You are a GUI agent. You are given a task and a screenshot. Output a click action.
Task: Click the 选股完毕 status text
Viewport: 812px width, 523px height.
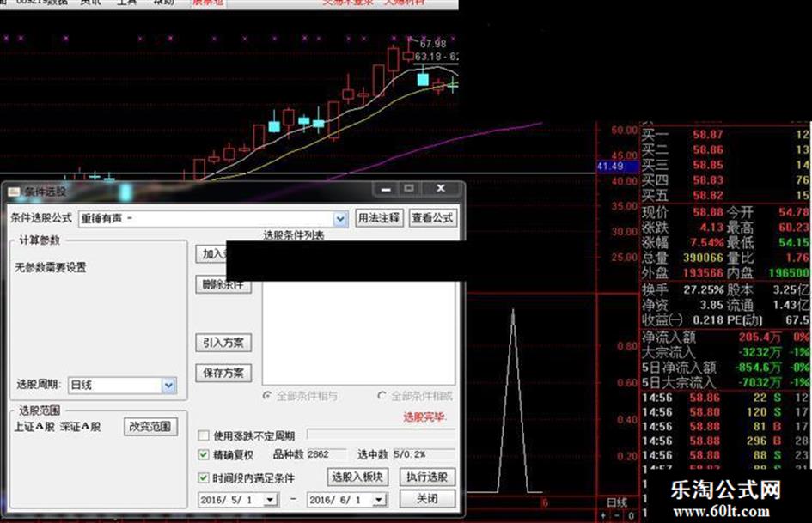coord(424,417)
